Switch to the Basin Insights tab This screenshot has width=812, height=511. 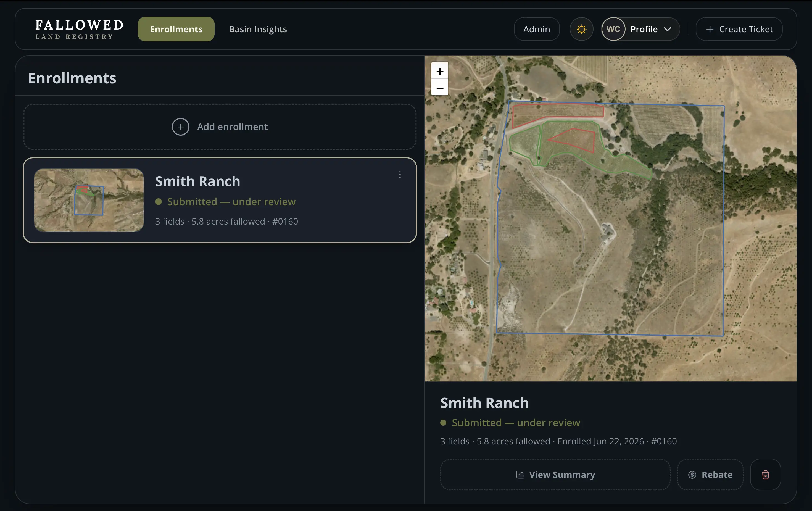coord(258,29)
